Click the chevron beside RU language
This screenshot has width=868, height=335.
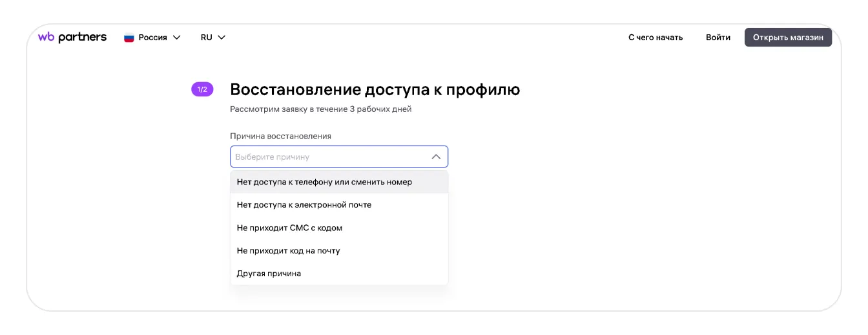pos(222,38)
